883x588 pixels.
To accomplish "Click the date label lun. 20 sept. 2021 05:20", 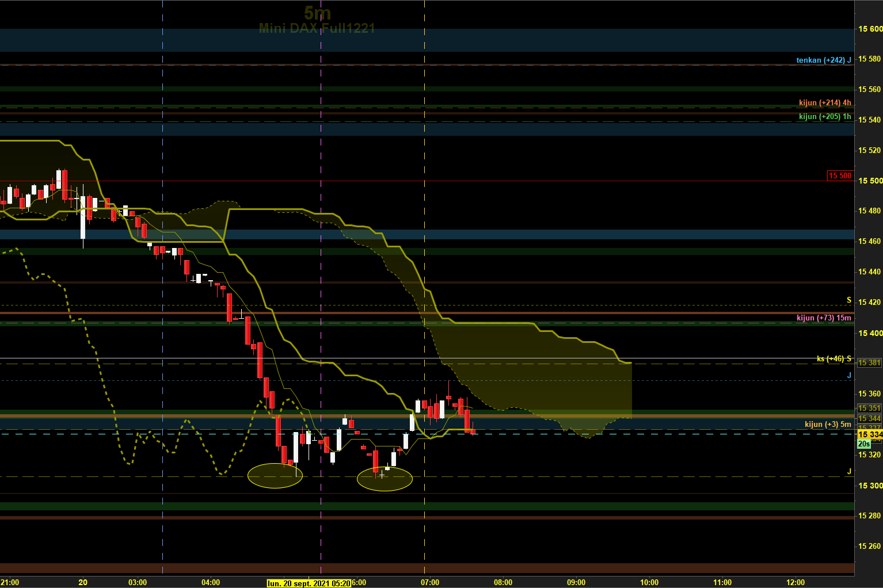I will 309,583.
